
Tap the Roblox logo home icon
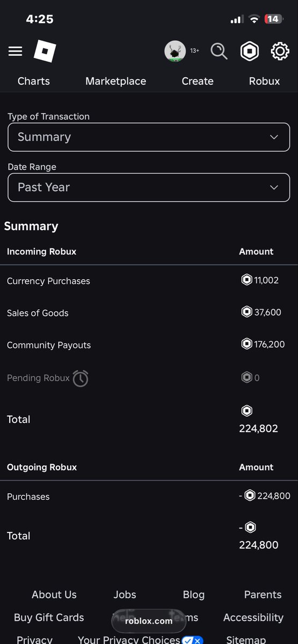[x=45, y=52]
